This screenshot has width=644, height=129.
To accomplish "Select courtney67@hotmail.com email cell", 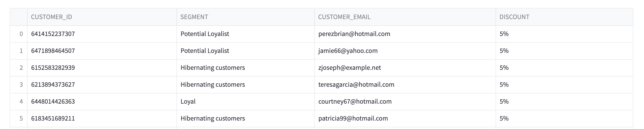I will 405,102.
